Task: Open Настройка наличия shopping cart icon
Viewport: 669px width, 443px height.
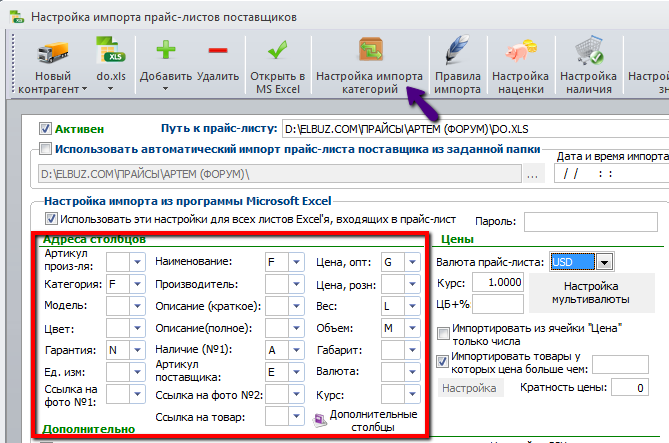Action: click(588, 50)
